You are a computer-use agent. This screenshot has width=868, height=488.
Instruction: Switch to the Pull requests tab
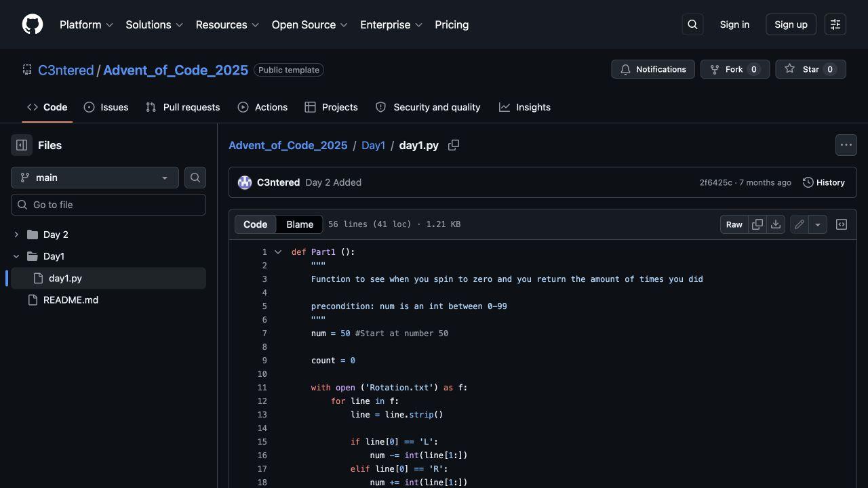(x=183, y=107)
